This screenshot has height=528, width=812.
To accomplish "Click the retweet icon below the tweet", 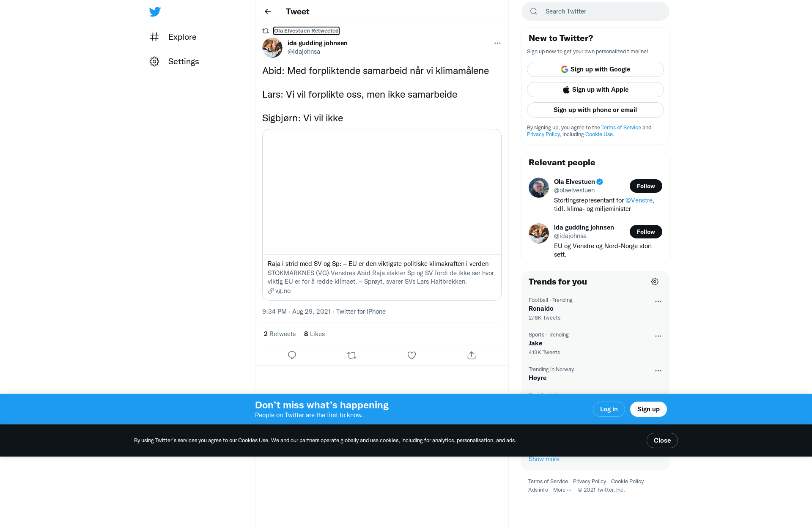I will click(x=352, y=356).
